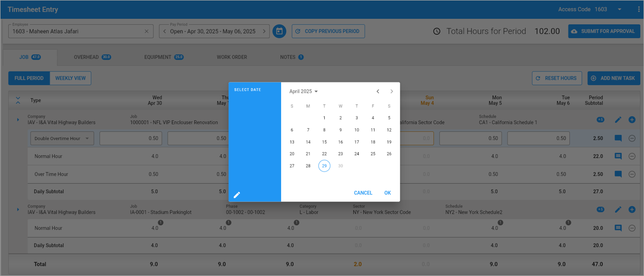Viewport: 644px width, 276px height.
Task: Click the Sun May 4 column header
Action: (427, 100)
